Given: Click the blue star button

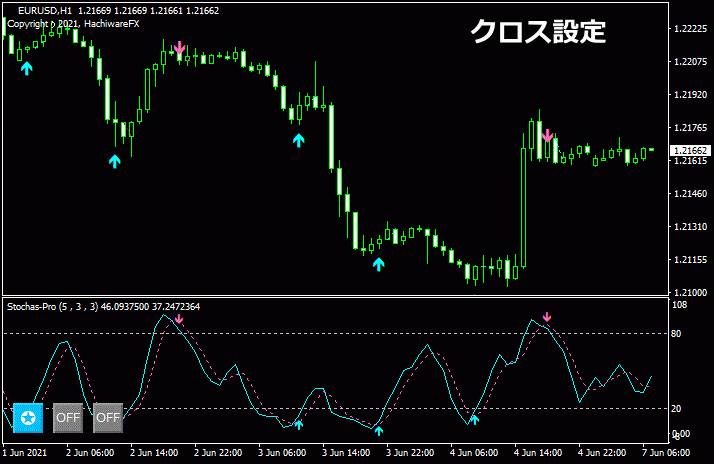Looking at the screenshot, I should click(x=28, y=417).
